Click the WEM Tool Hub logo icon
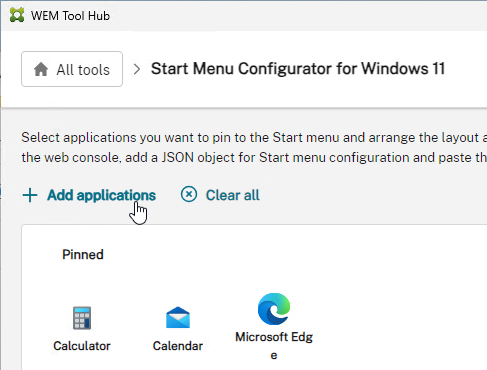 (17, 15)
